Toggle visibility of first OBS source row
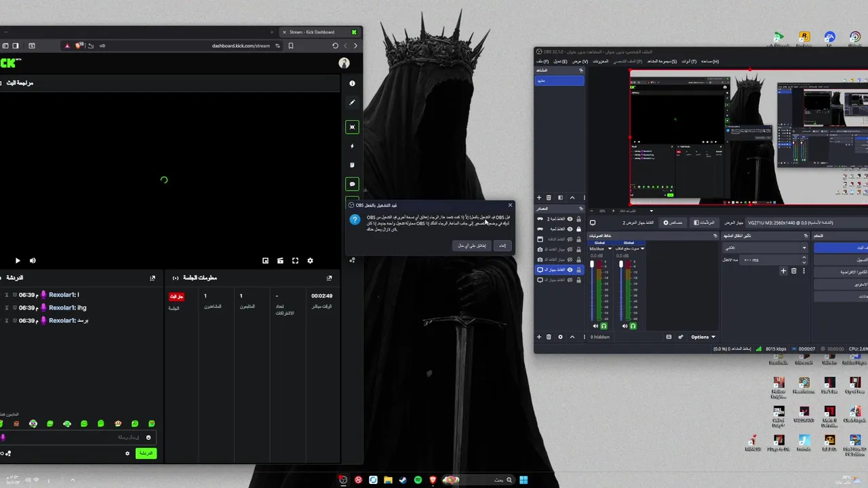This screenshot has width=868, height=488. [570, 219]
